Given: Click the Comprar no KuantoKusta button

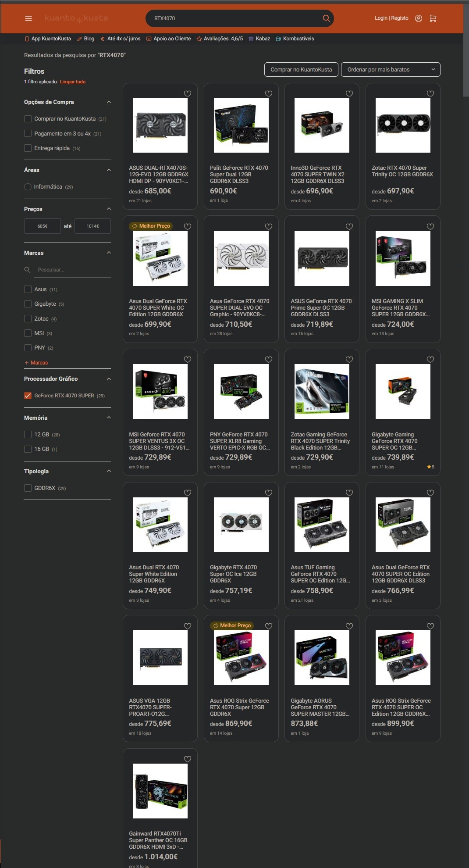Looking at the screenshot, I should 301,70.
